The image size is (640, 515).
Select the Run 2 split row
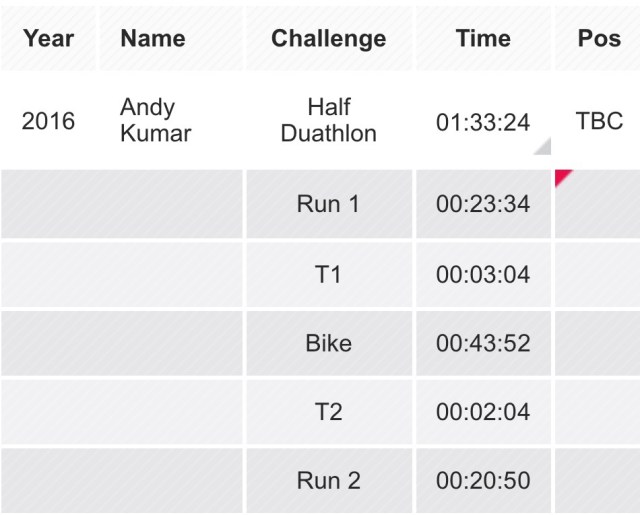point(328,481)
